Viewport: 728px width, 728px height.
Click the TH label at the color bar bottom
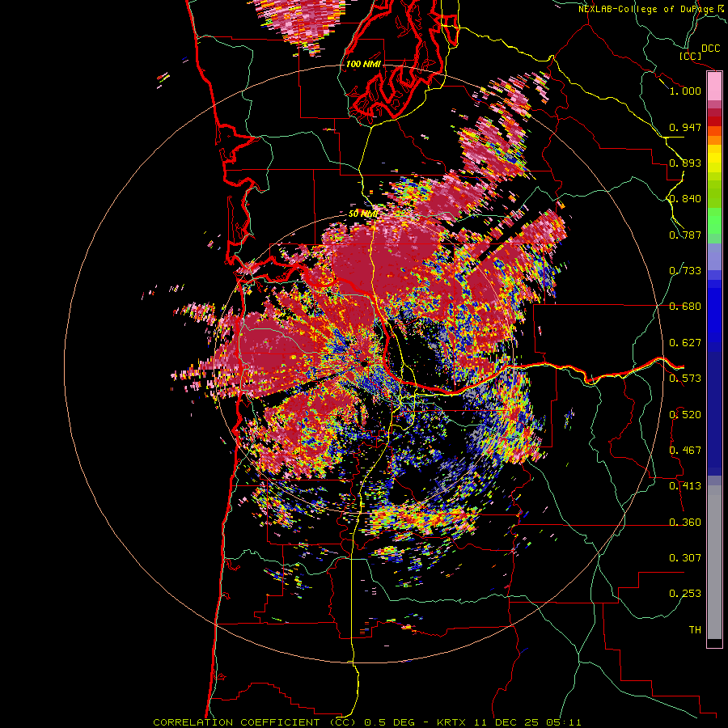[x=695, y=630]
